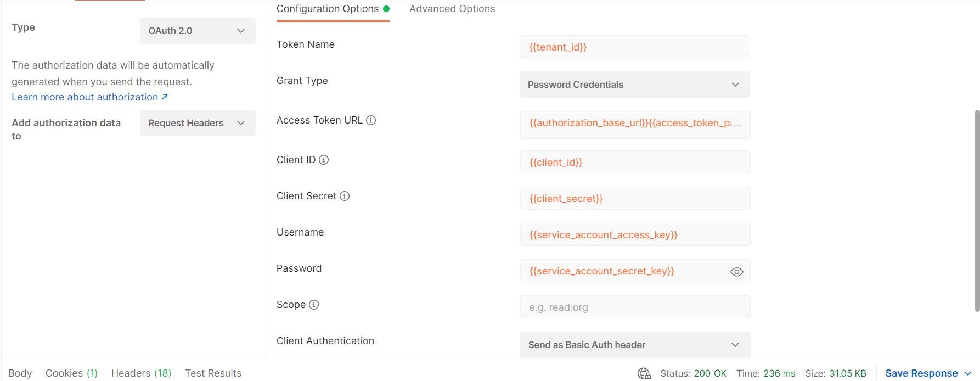Click the Client ID info icon
Screen dimensions: 980x381
pos(324,160)
